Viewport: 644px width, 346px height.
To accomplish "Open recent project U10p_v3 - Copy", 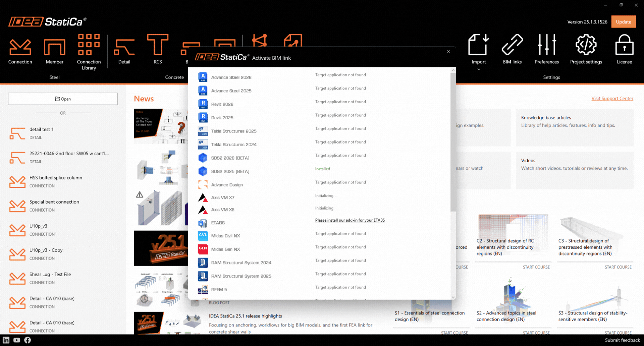I will click(63, 254).
